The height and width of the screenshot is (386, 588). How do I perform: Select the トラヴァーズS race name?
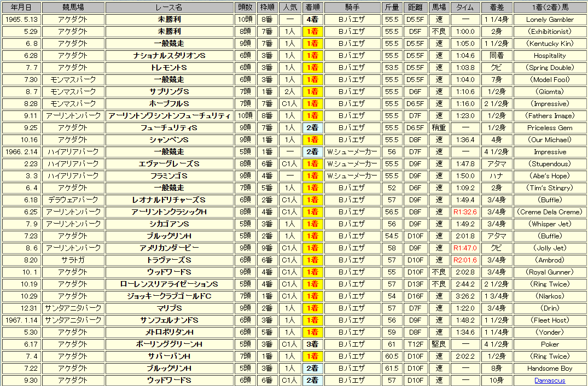[169, 260]
